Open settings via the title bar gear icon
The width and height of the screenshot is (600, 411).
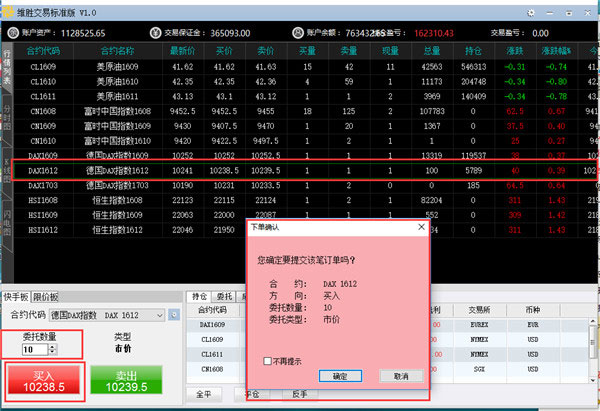tap(531, 13)
